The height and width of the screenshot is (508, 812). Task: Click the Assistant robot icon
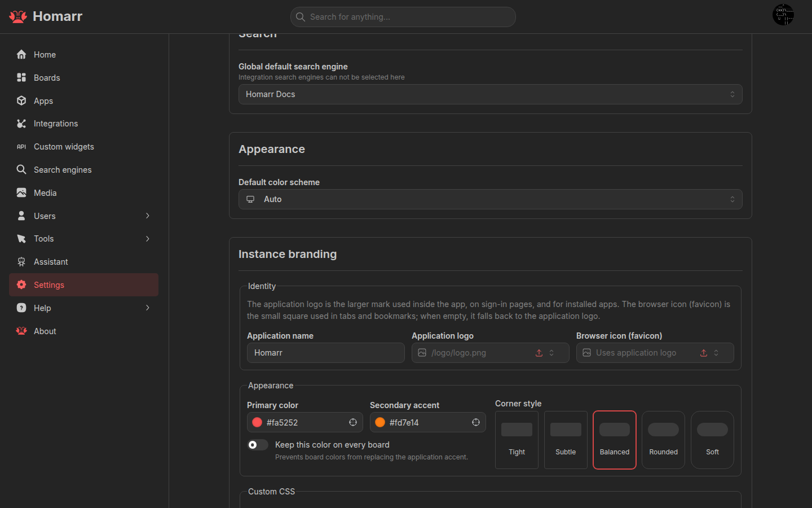point(21,262)
